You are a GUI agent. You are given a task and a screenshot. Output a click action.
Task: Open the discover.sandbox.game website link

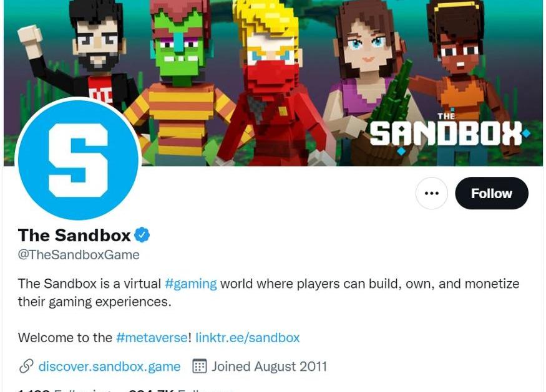click(x=109, y=366)
